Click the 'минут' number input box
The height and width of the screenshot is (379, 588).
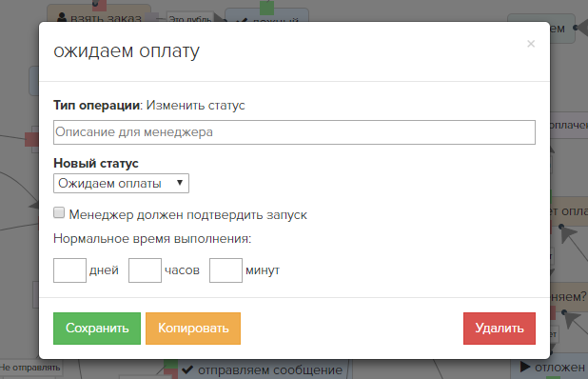tap(225, 270)
